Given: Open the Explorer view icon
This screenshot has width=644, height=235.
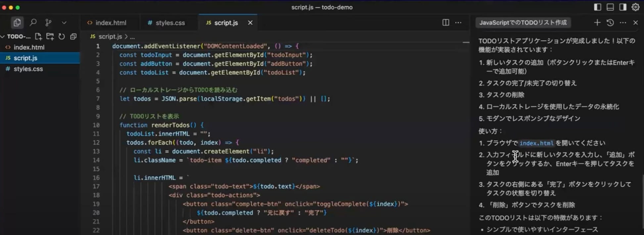Looking at the screenshot, I should coord(17,23).
